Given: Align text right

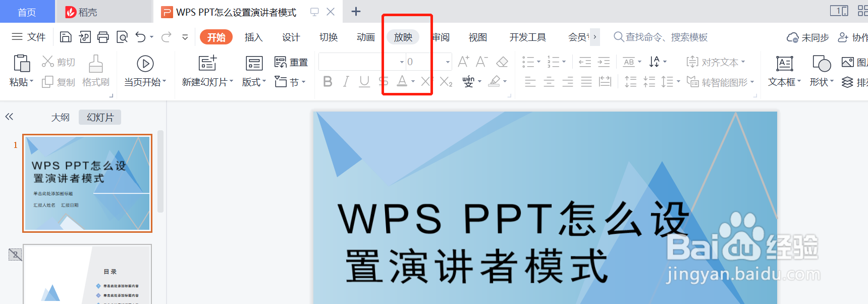Looking at the screenshot, I should coord(568,81).
